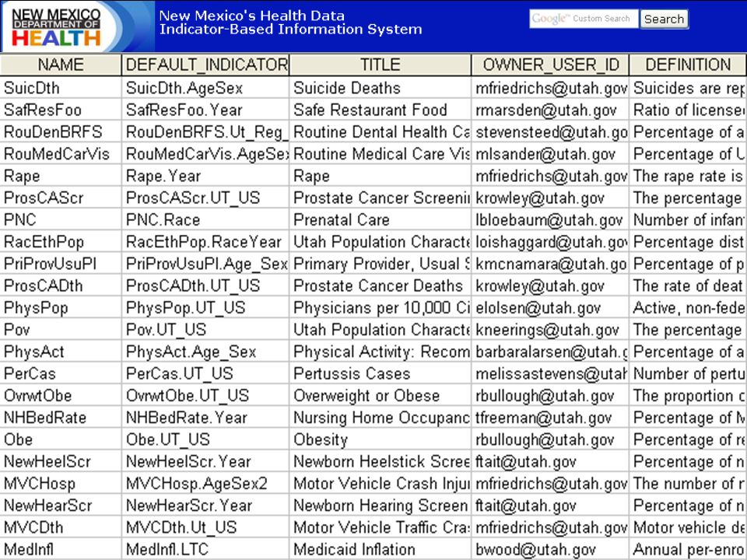Select the NAME column header

[x=61, y=65]
